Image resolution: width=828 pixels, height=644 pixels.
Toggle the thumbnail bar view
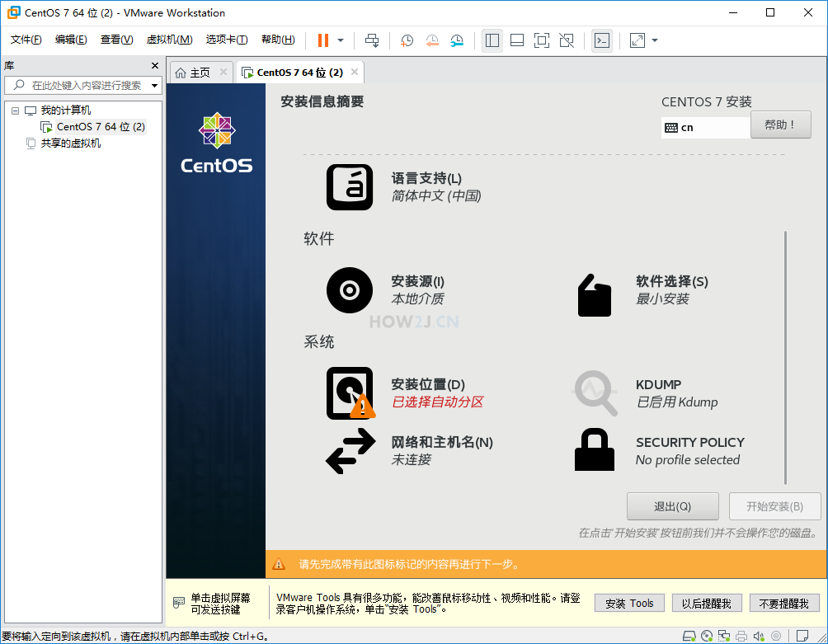pos(517,40)
